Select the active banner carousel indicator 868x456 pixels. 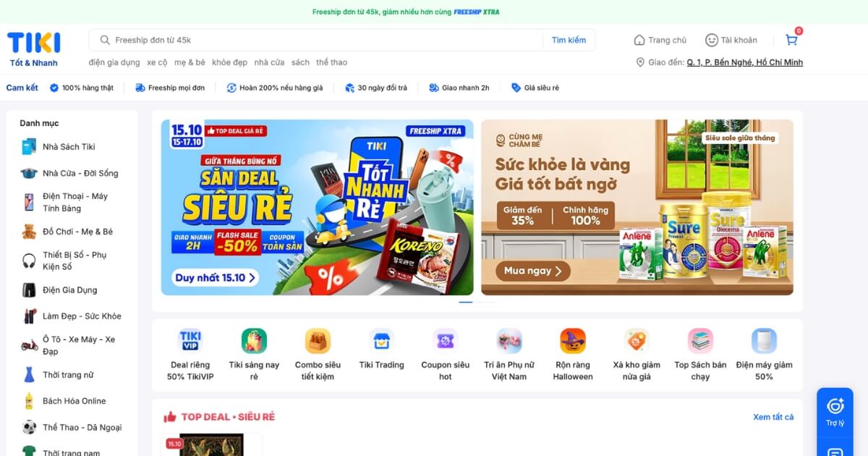[466, 302]
